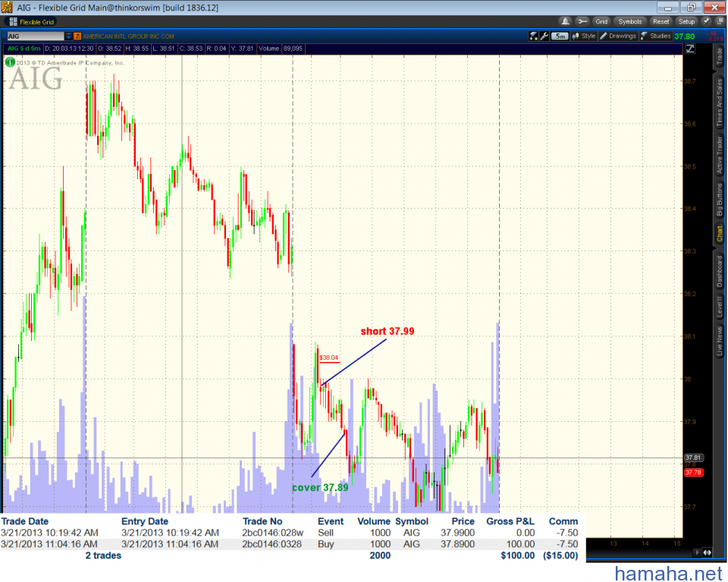
Task: Open the Level II side tab
Action: click(x=719, y=307)
